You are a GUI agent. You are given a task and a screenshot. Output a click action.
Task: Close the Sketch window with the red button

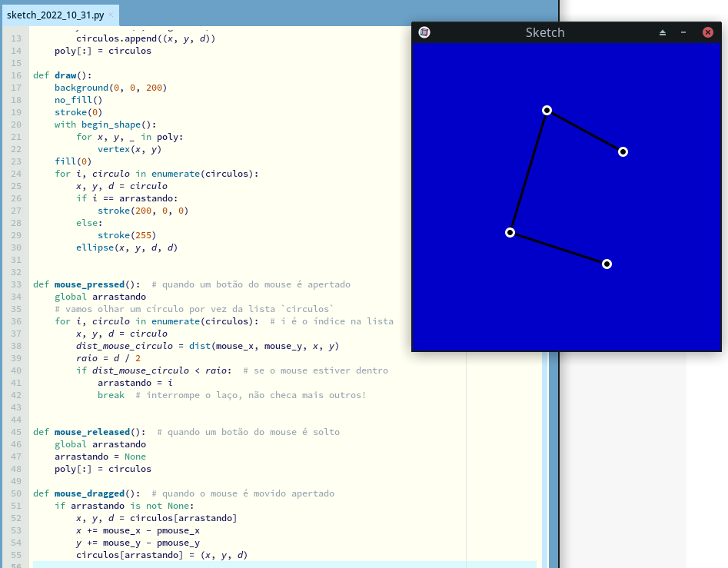point(708,32)
